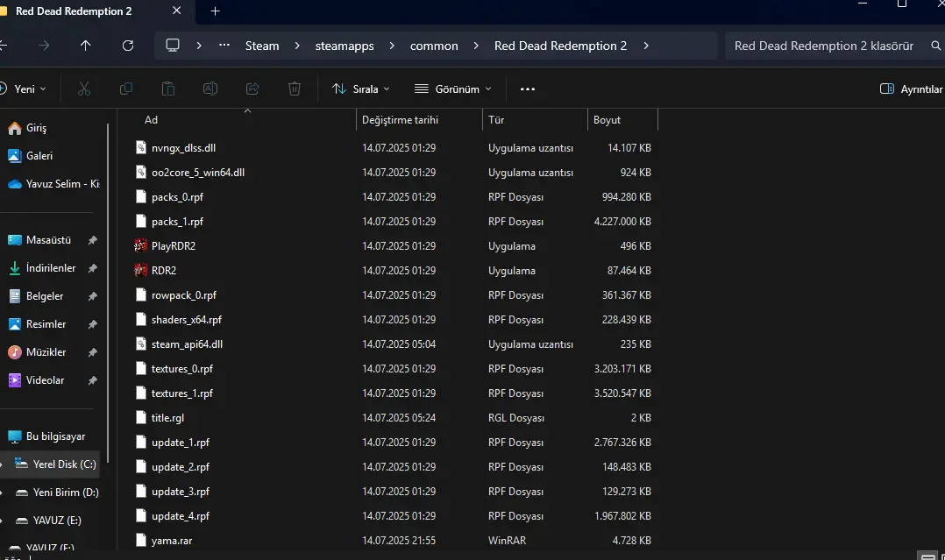This screenshot has height=560, width=945.
Task: Unpin Müzikler using its pin icon
Action: pyautogui.click(x=92, y=352)
